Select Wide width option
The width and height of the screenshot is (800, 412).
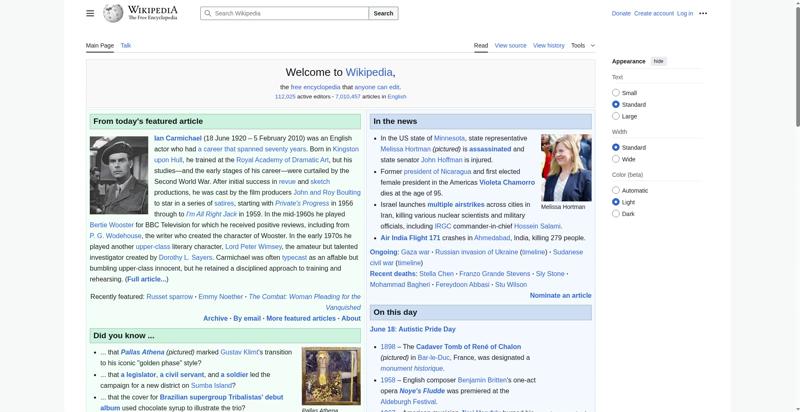tap(616, 159)
